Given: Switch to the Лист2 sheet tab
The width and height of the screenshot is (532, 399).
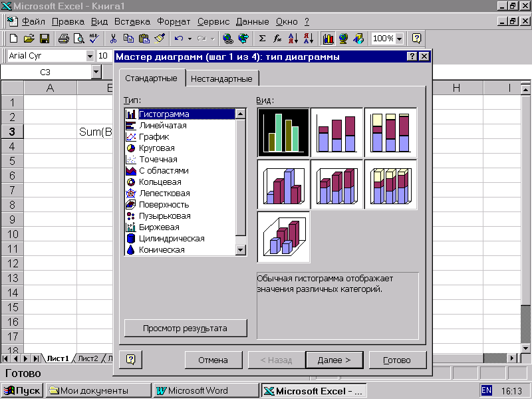Looking at the screenshot, I should click(x=88, y=358).
